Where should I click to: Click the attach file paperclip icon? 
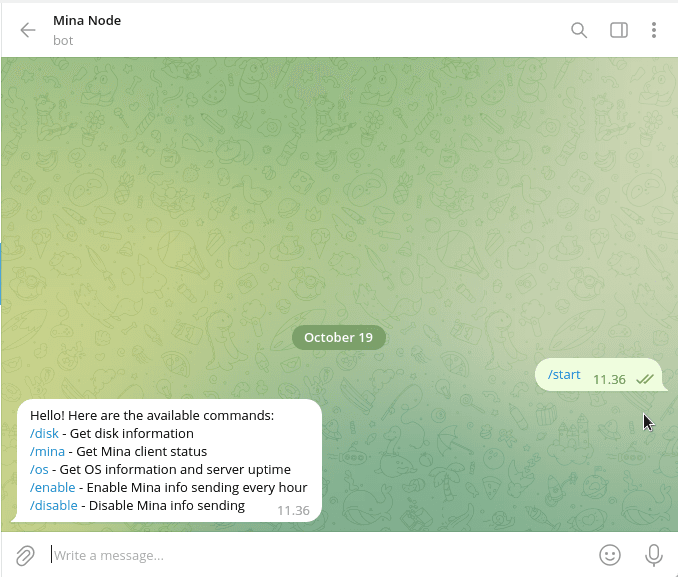pyautogui.click(x=25, y=555)
